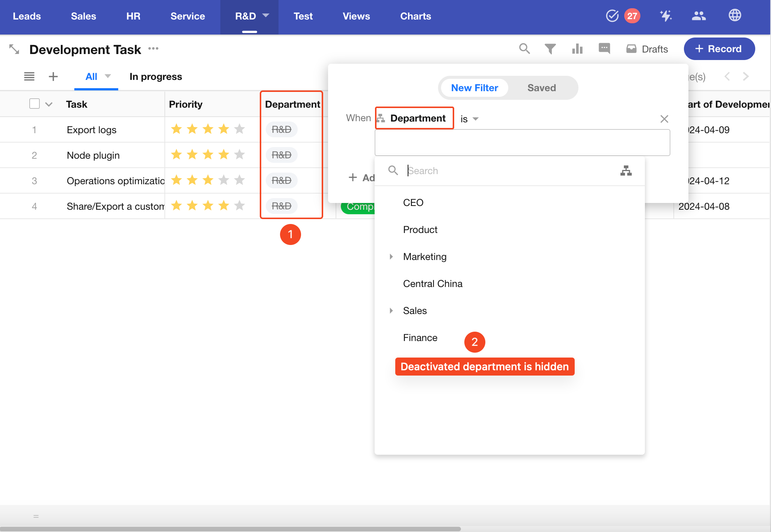Open the statistics bar chart icon
Screen dimensions: 771x532
577,49
